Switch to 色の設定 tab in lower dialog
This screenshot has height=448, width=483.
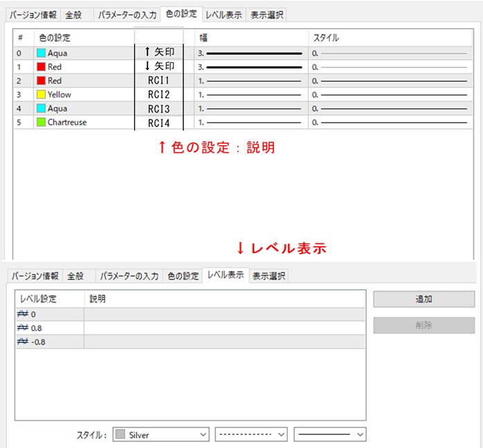183,276
